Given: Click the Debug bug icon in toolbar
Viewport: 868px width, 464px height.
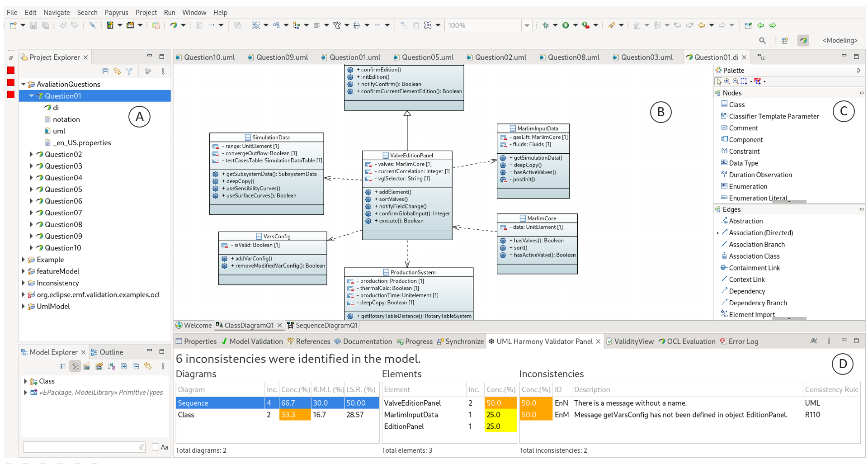Looking at the screenshot, I should click(546, 25).
